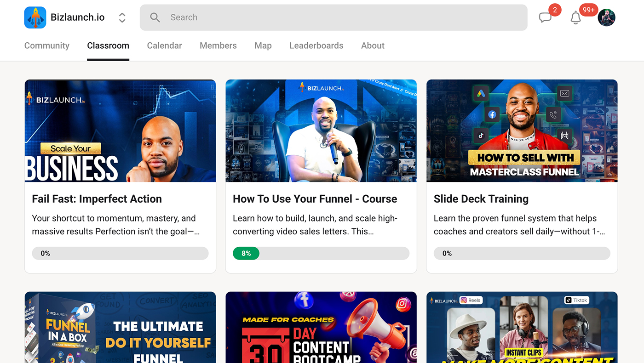Click the Slide Deck Training description text
Viewport: 644px width, 363px height.
(x=519, y=225)
